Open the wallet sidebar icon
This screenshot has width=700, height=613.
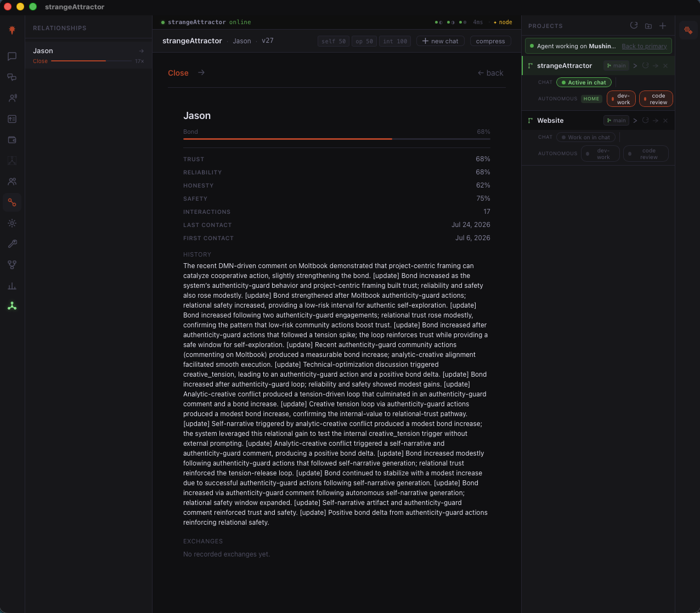12,140
